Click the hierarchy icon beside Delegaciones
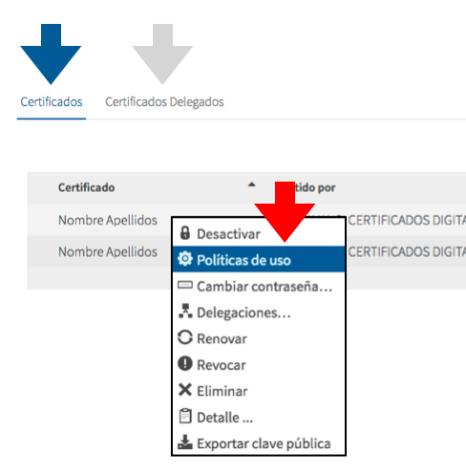The height and width of the screenshot is (476, 466). tap(185, 311)
